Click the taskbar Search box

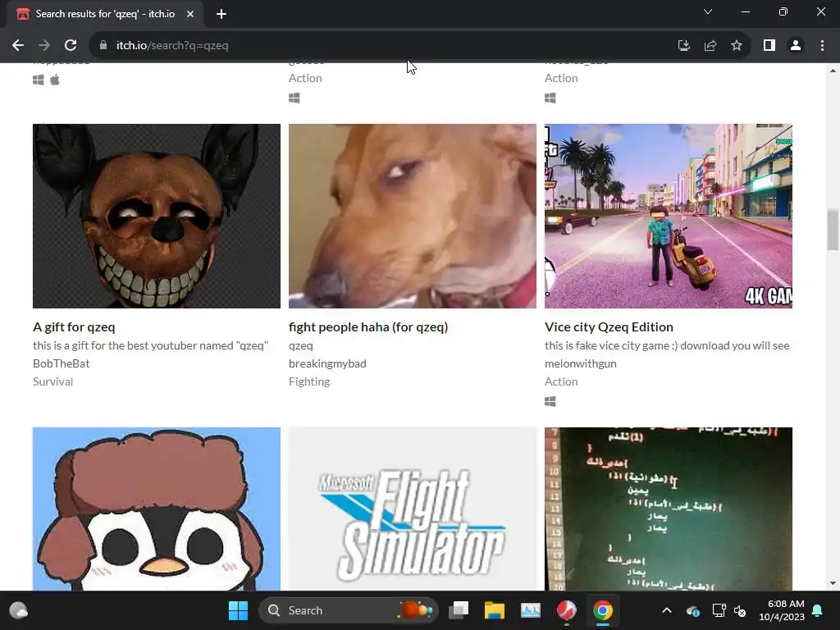pos(348,610)
